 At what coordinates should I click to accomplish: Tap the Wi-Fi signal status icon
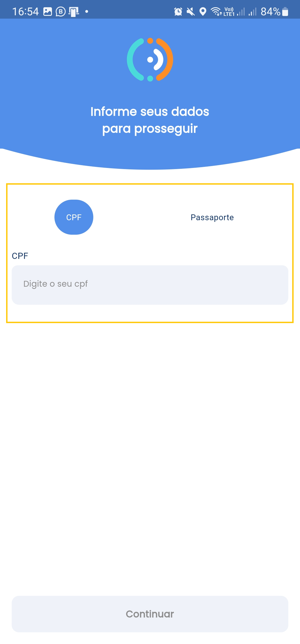point(216,12)
